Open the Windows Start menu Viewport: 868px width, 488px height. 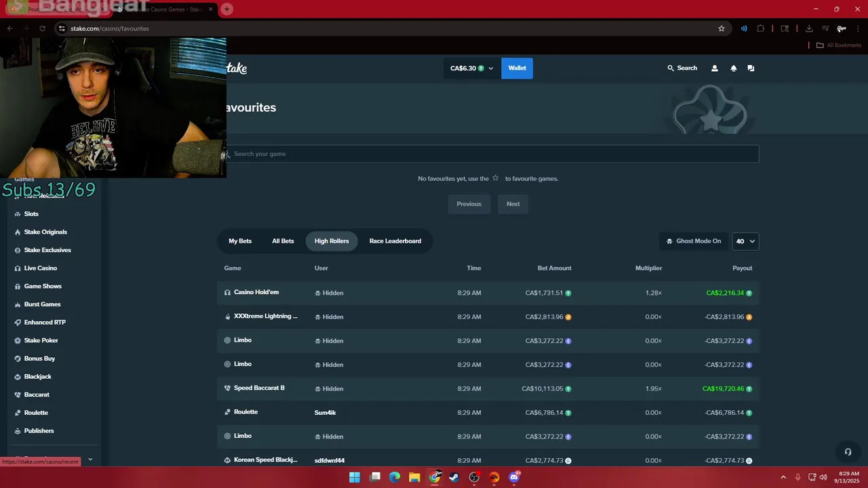click(x=355, y=477)
